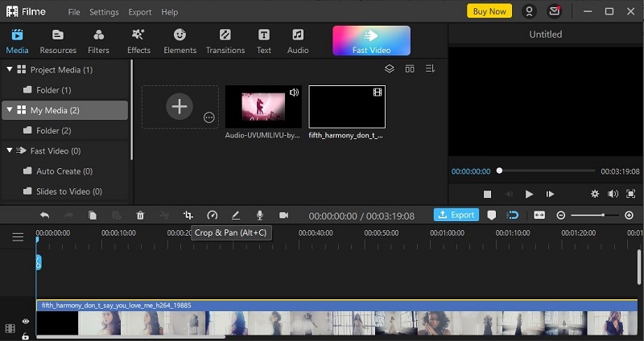Open the Text tab
Screen dimensions: 644x341
pyautogui.click(x=264, y=41)
